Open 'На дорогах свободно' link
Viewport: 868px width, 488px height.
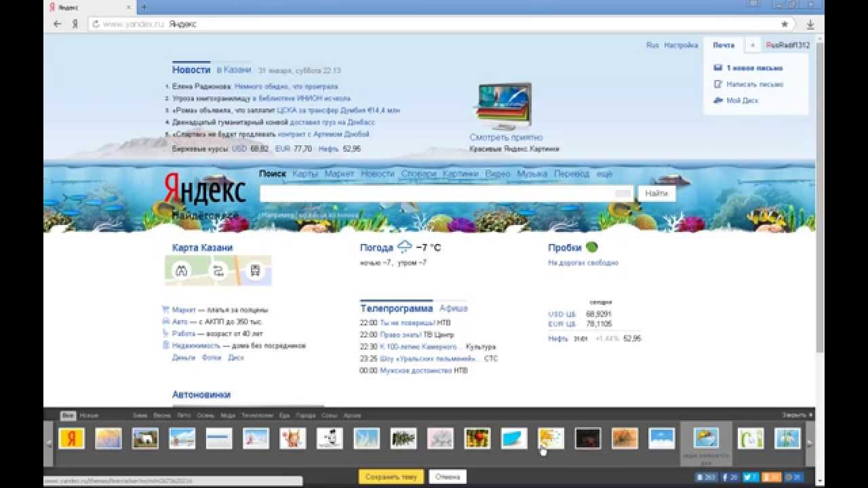coord(583,263)
